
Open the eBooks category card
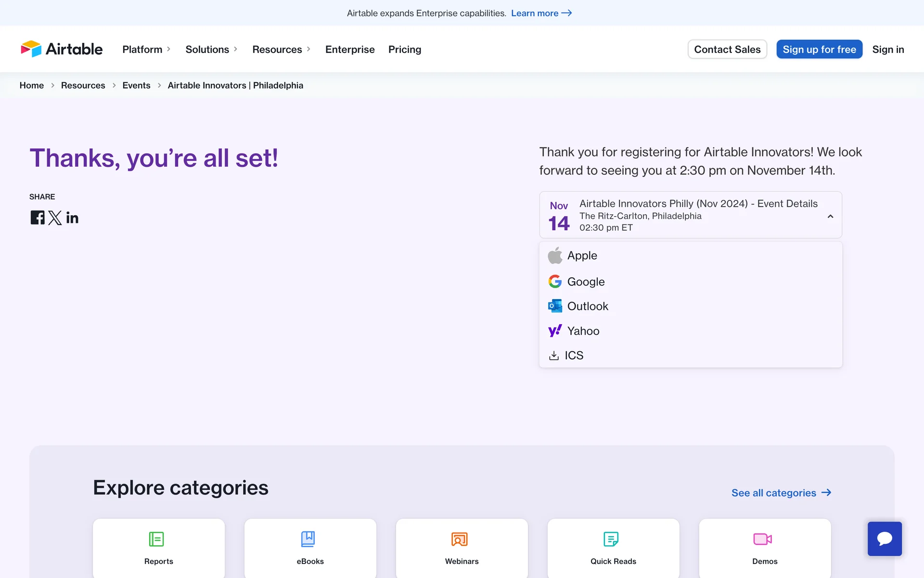(x=310, y=548)
